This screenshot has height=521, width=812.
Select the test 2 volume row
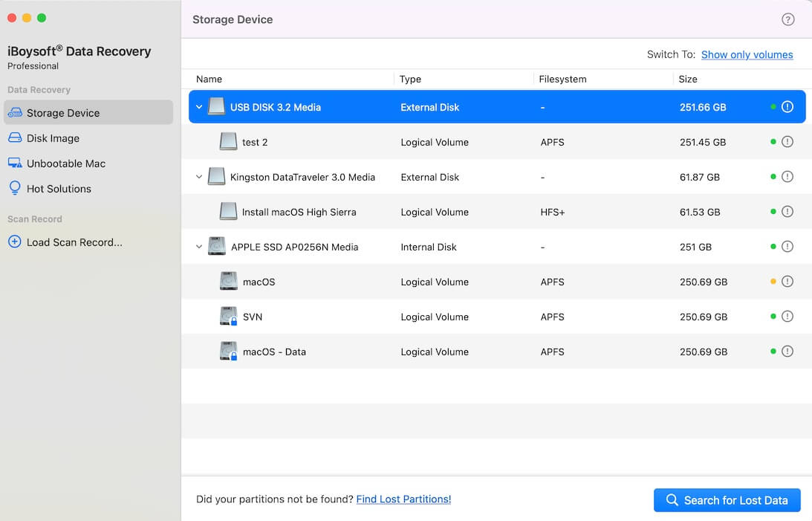pos(496,141)
